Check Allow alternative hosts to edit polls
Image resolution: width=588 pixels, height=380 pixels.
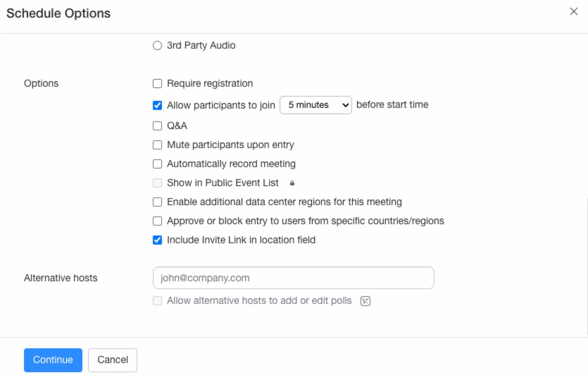(x=157, y=301)
